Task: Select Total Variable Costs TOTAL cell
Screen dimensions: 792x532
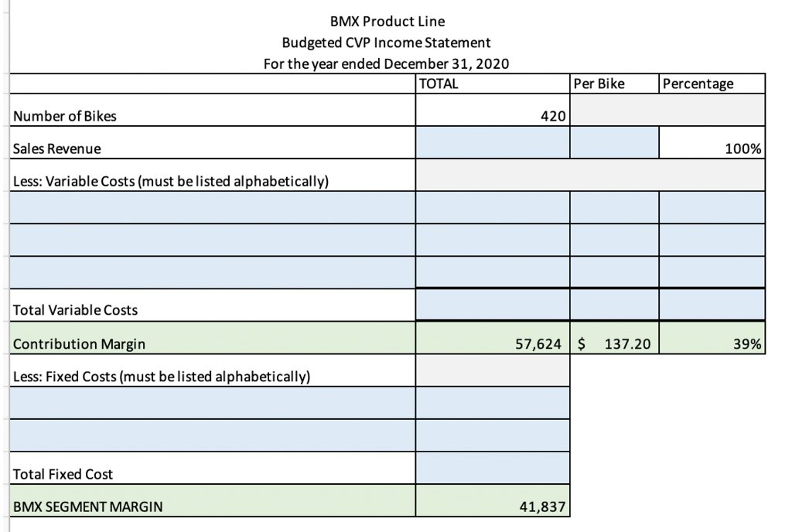Action: (493, 305)
